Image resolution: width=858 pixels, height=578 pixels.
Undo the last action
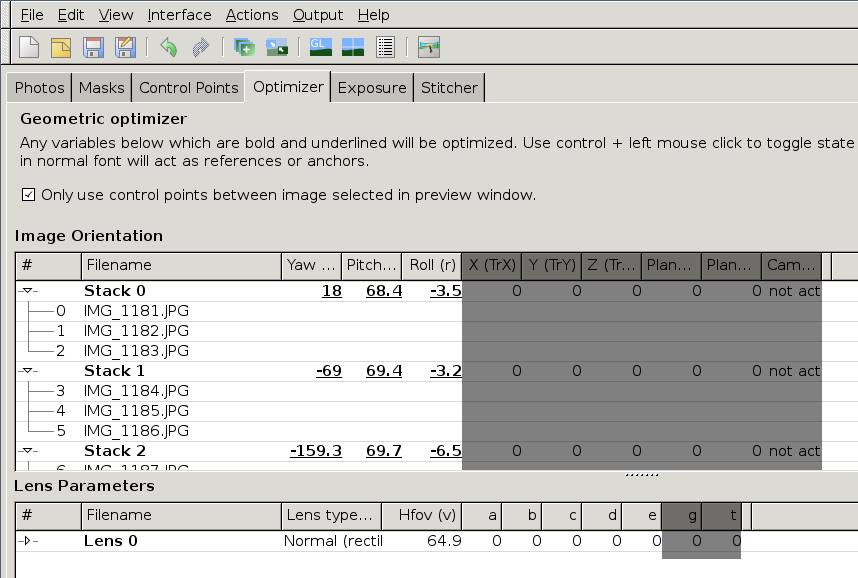tap(168, 46)
